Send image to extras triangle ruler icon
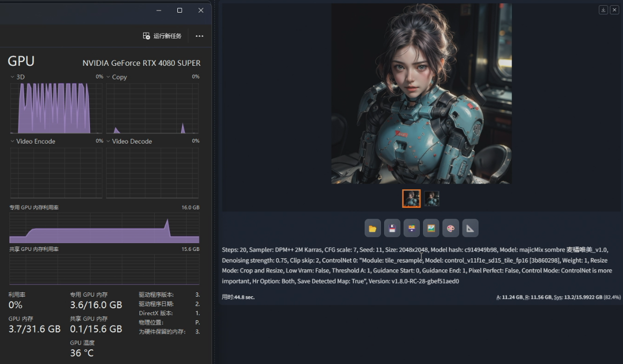The height and width of the screenshot is (364, 623). 470,228
